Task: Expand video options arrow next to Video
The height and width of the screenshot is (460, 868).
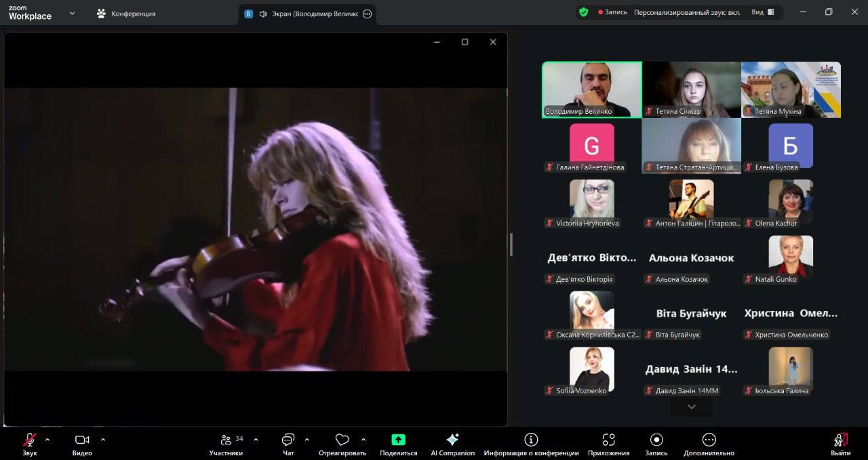Action: coord(103,440)
